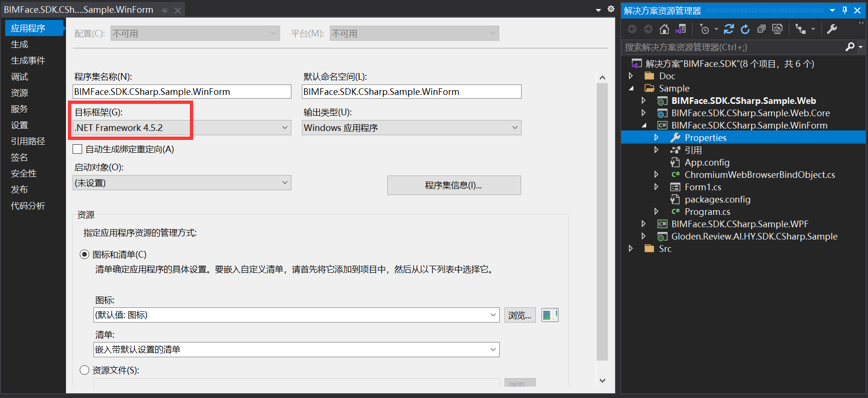Expand the BIMFace.SDK.CSharp.Sample.Web.Core project
Viewport: 868px width, 398px height.
click(x=644, y=113)
